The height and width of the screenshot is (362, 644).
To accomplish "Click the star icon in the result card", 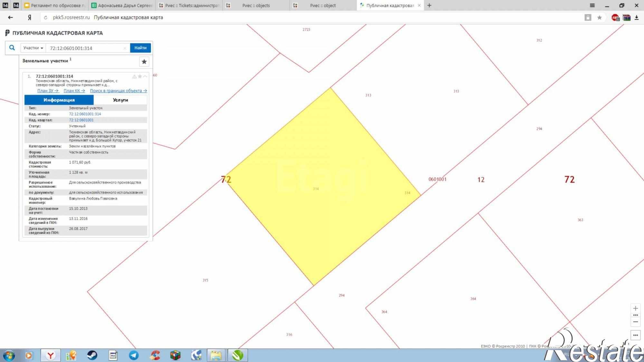I will pyautogui.click(x=140, y=76).
